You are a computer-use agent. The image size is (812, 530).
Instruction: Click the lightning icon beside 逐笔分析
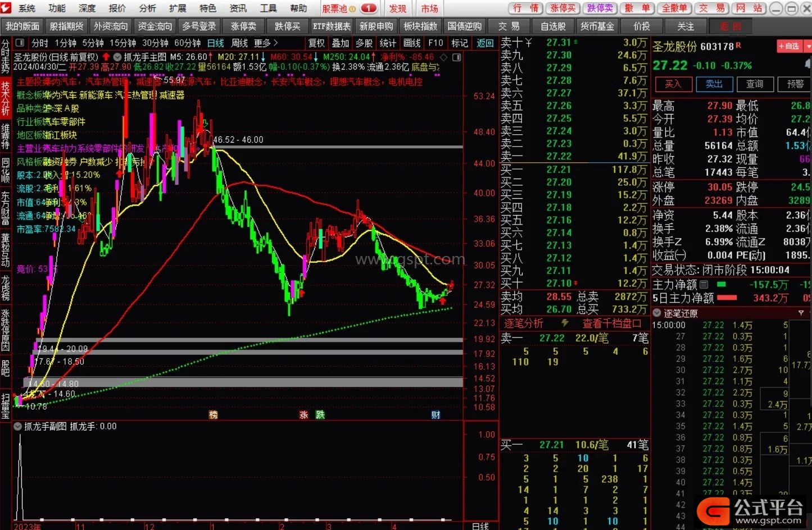(x=565, y=323)
